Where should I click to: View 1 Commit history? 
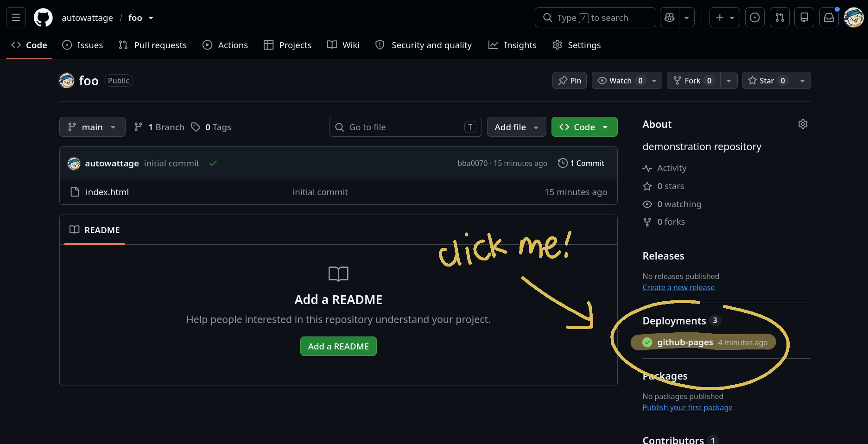pos(581,163)
